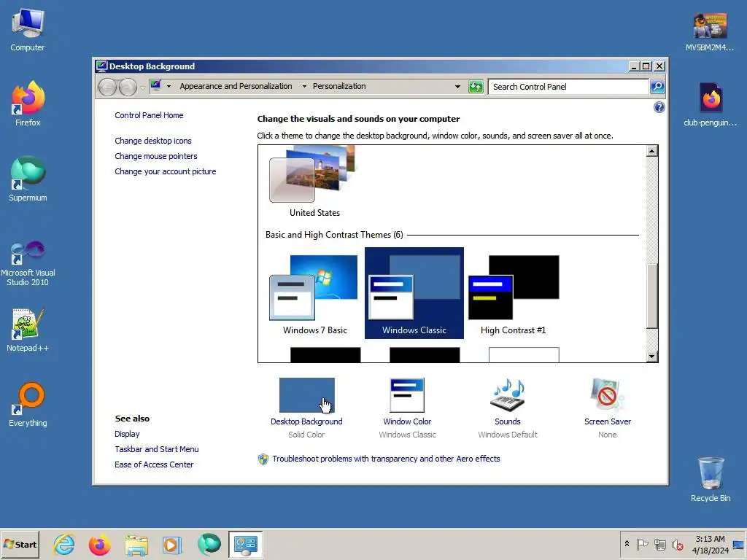Open Taskbar and Start Menu link
747x560 pixels.
click(x=156, y=449)
